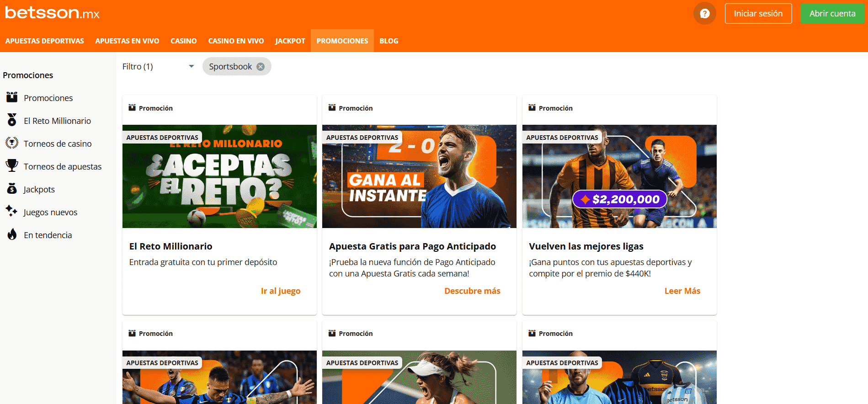Click Iniciar sesión button
This screenshot has height=404, width=868.
[758, 14]
